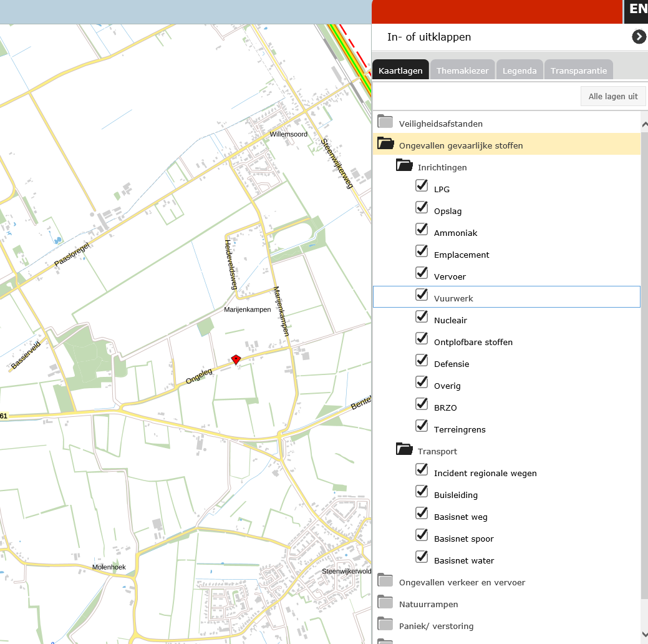This screenshot has height=644, width=648.
Task: Click the Ontplofbare stoffen layer name
Action: pos(473,343)
